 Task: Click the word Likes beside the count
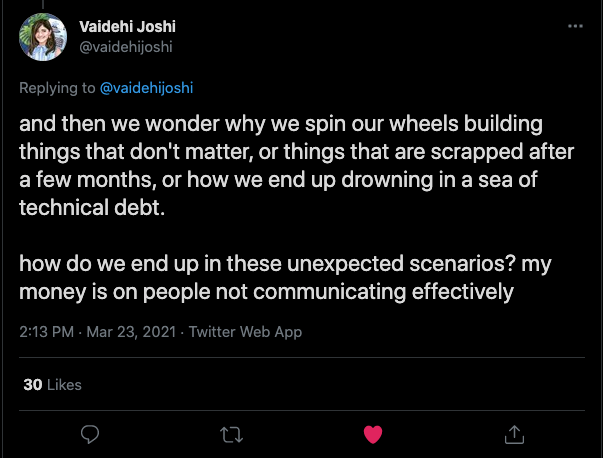pos(64,385)
